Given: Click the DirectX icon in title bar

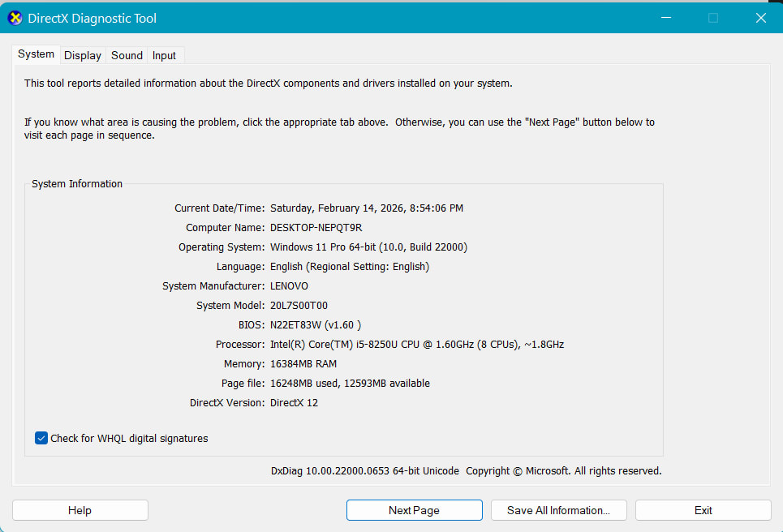Looking at the screenshot, I should (x=15, y=19).
